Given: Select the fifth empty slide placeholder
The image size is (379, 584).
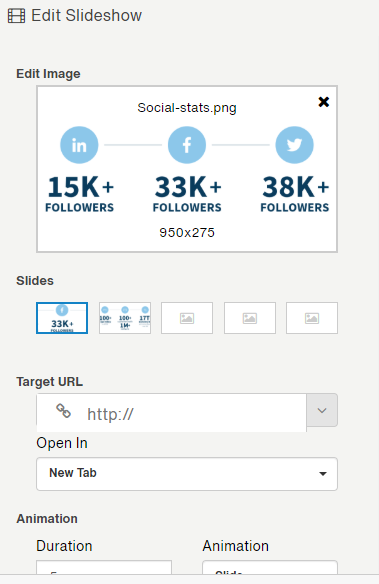Looking at the screenshot, I should coord(312,318).
